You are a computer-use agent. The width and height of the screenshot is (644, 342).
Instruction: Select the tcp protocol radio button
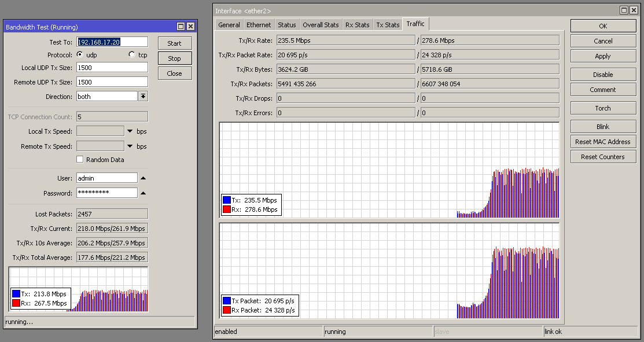point(131,55)
